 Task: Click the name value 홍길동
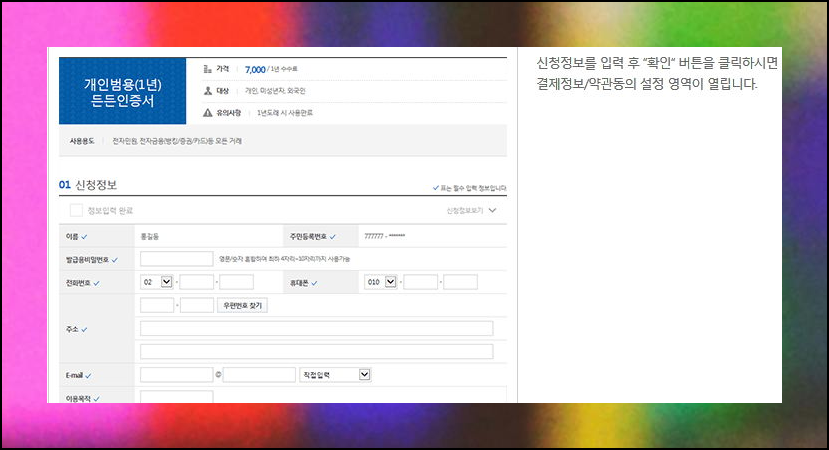pos(150,236)
